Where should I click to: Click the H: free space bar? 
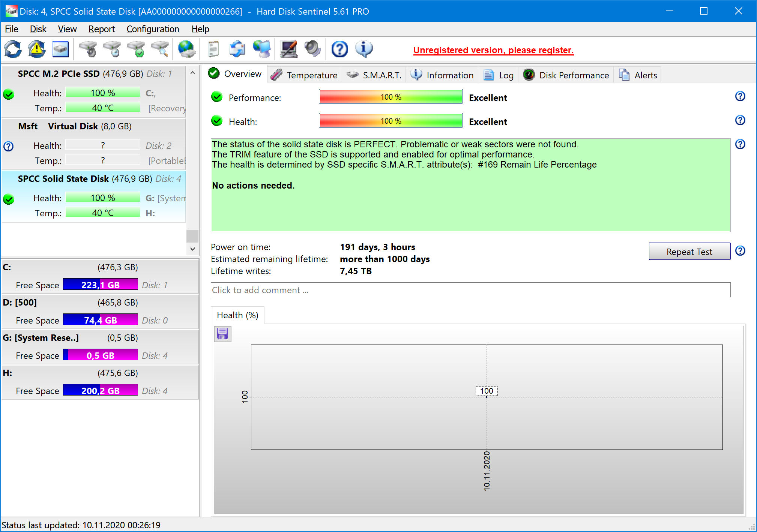[100, 390]
